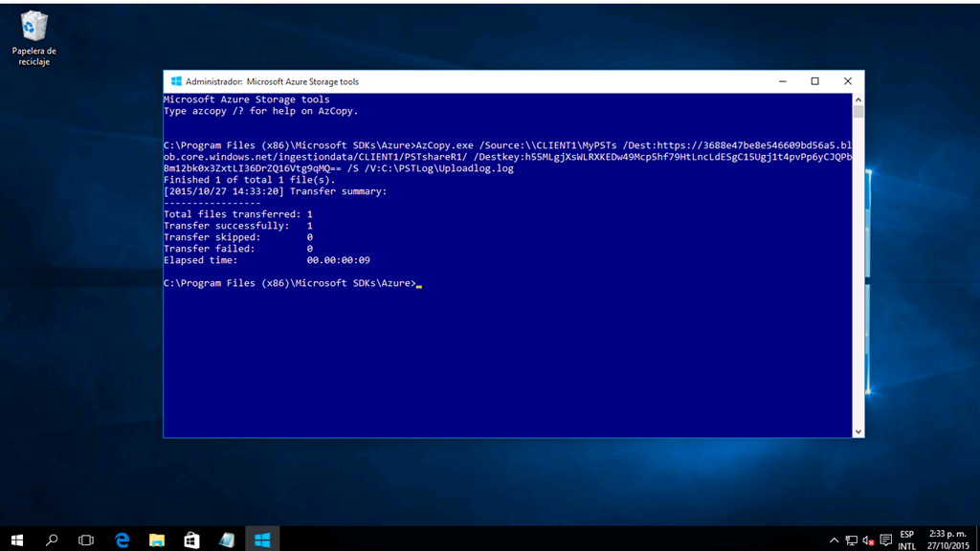Open File Explorer from the taskbar
Viewport: 980px width, 551px height.
(x=157, y=540)
